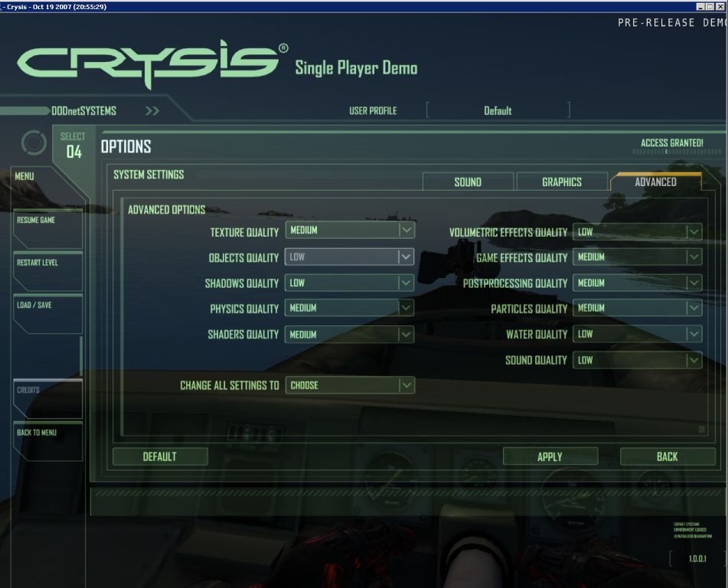
Task: Open the Physics Quality dropdown
Action: 350,308
